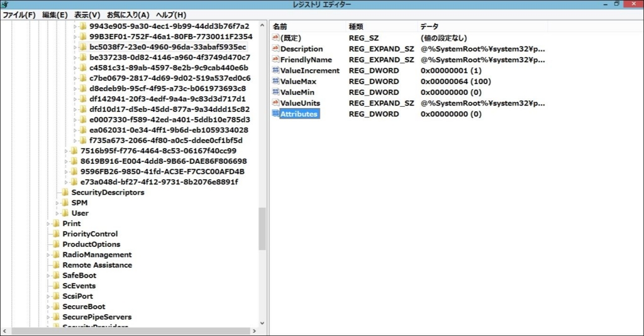The width and height of the screenshot is (644, 336).
Task: Click folder icon of RadioManagement key
Action: click(56, 254)
